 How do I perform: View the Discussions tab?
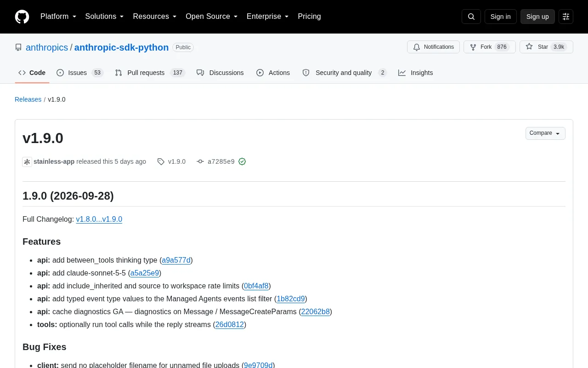pos(220,73)
